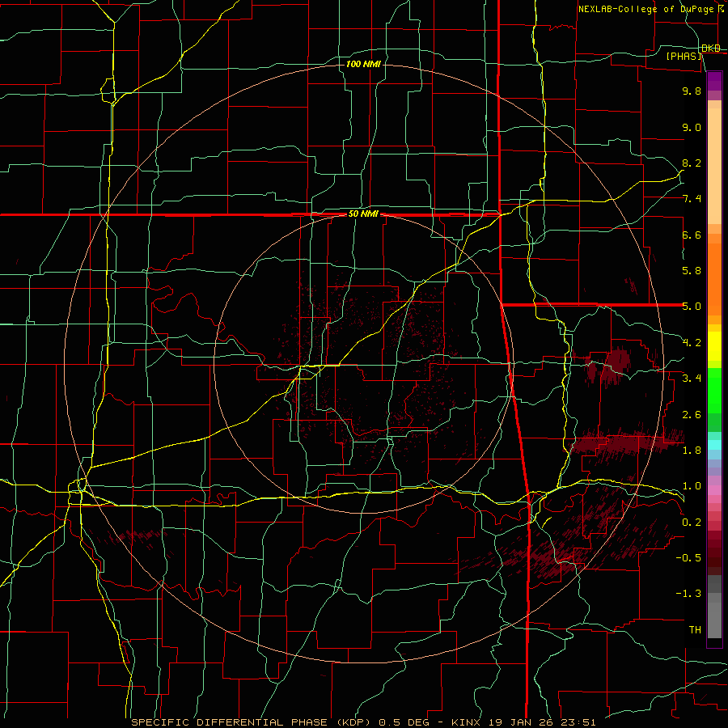Pick the purple top segment of color bar
Image resolution: width=728 pixels, height=728 pixels.
[714, 81]
